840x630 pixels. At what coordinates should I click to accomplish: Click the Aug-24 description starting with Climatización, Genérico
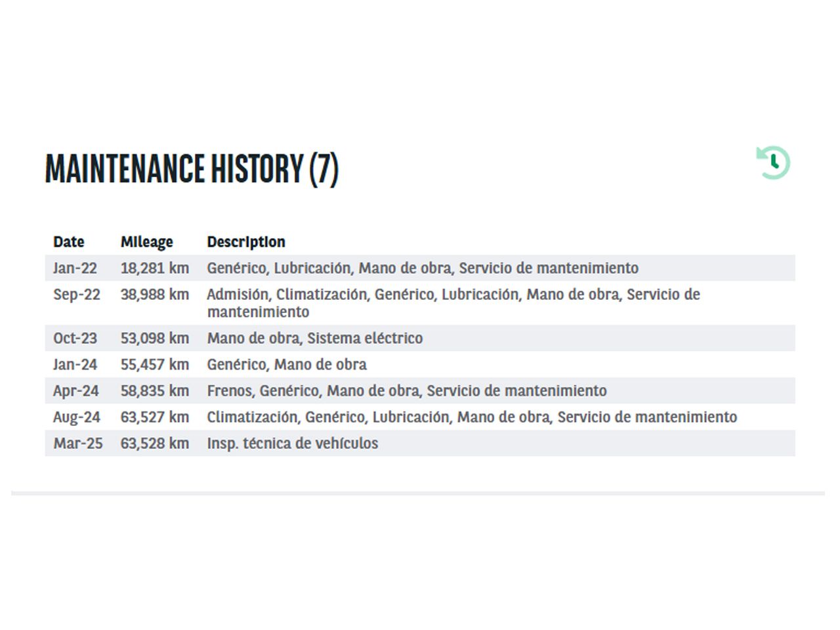click(472, 417)
